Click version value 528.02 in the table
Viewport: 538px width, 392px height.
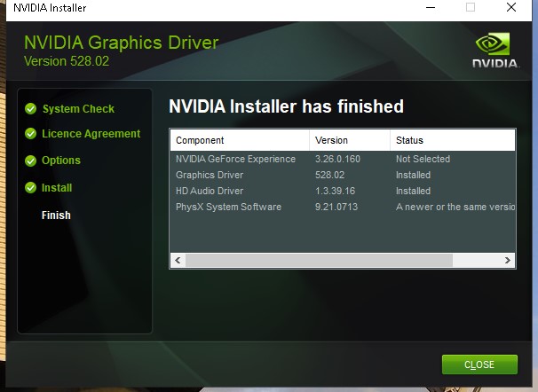[329, 175]
